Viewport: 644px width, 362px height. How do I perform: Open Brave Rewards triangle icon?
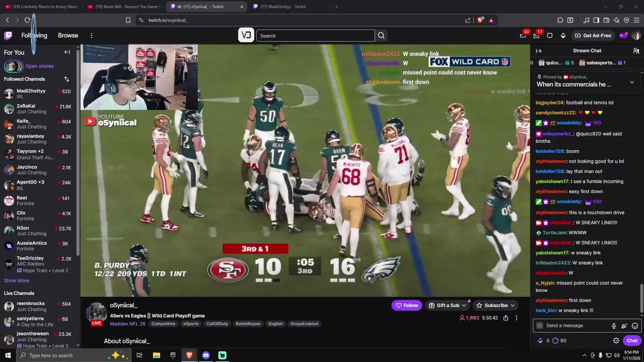pos(491,20)
